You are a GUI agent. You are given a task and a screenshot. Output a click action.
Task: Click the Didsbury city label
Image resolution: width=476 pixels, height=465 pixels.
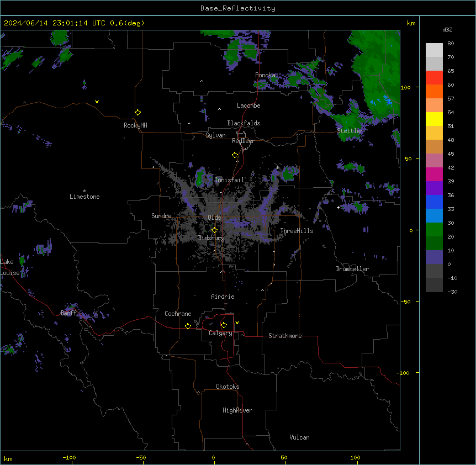click(211, 238)
